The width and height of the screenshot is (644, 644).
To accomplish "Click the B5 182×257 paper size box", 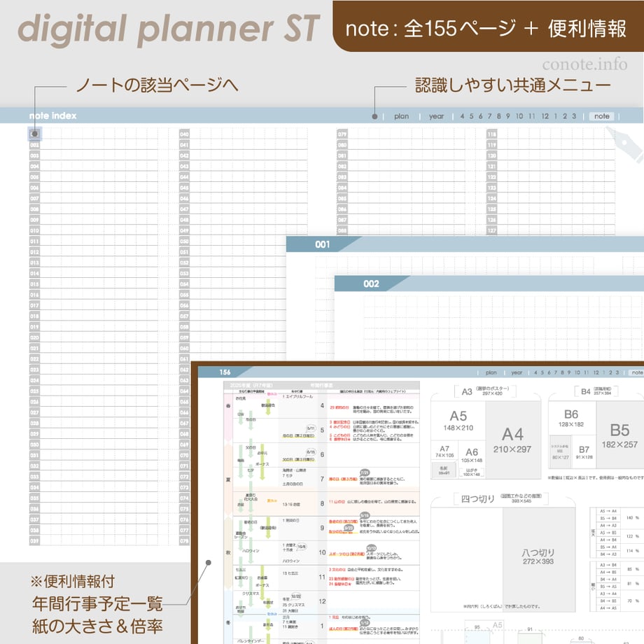I will point(619,435).
